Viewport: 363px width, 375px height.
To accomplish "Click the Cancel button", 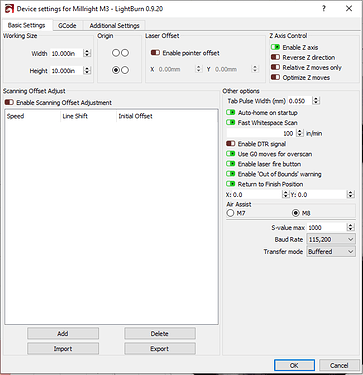I will pos(339,365).
